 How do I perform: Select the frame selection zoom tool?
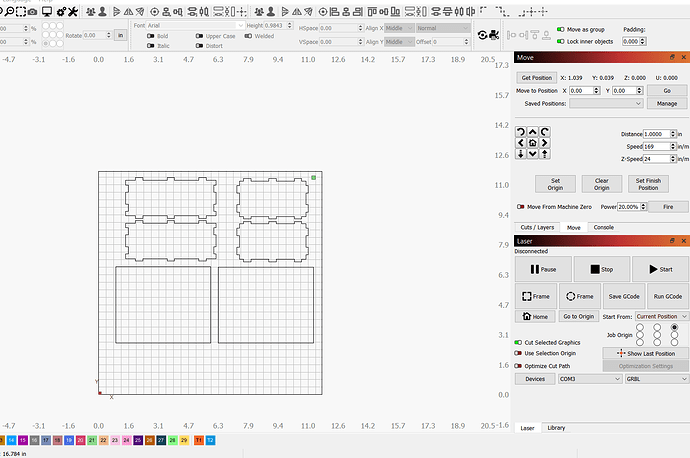tap(21, 11)
